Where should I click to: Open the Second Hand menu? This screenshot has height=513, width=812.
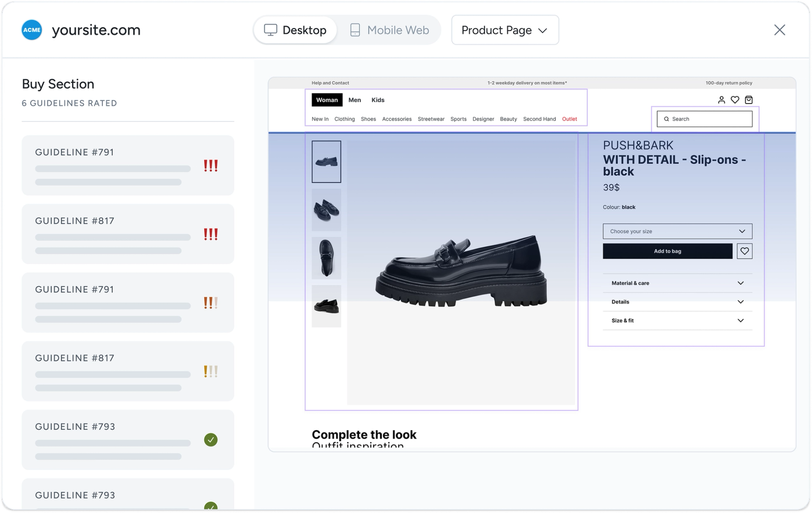[x=539, y=119]
